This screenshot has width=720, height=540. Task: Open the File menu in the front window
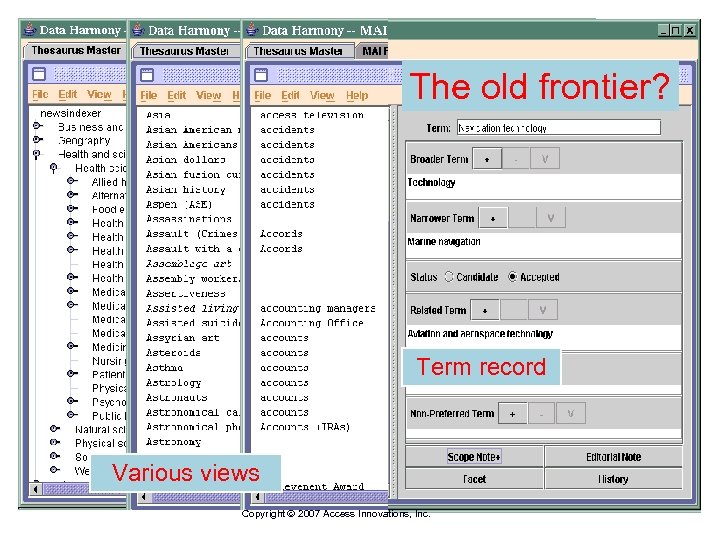(x=263, y=95)
